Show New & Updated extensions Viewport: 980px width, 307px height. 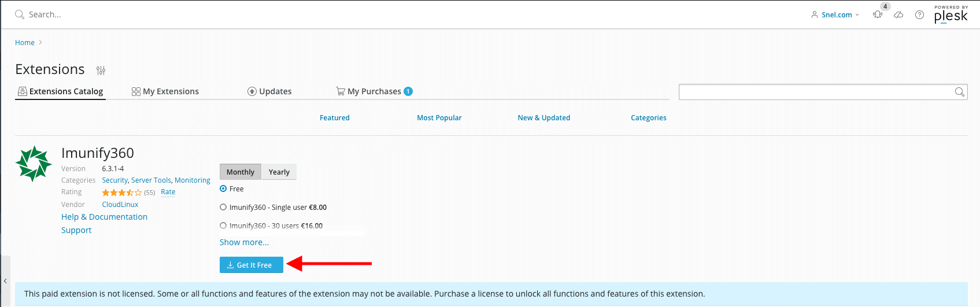pos(544,118)
